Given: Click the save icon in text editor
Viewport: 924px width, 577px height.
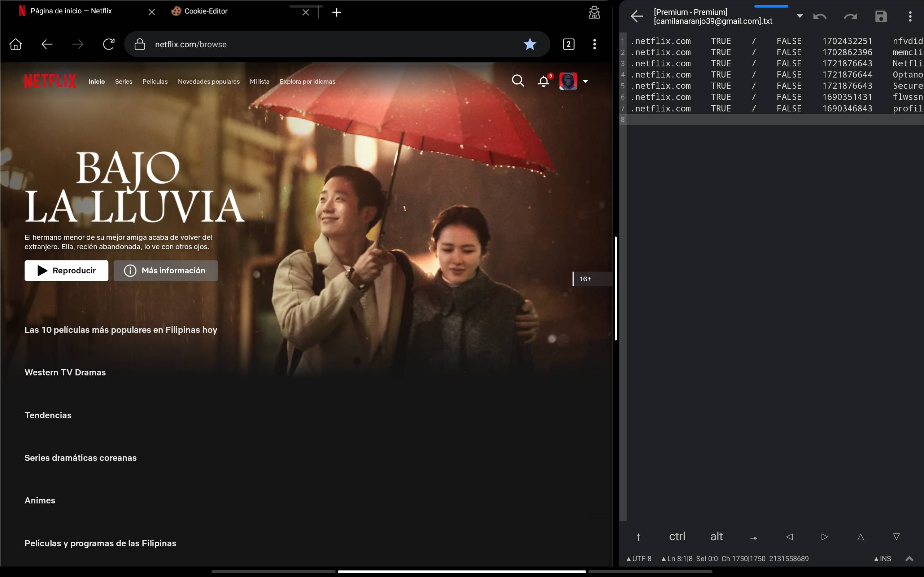Looking at the screenshot, I should (881, 17).
